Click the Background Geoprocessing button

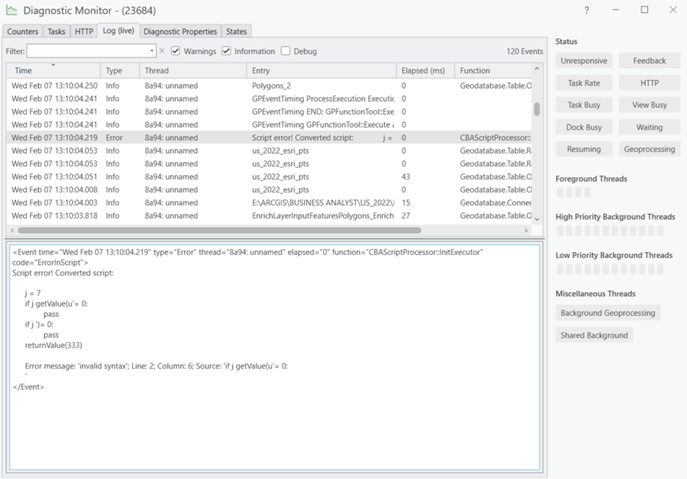[x=608, y=313]
